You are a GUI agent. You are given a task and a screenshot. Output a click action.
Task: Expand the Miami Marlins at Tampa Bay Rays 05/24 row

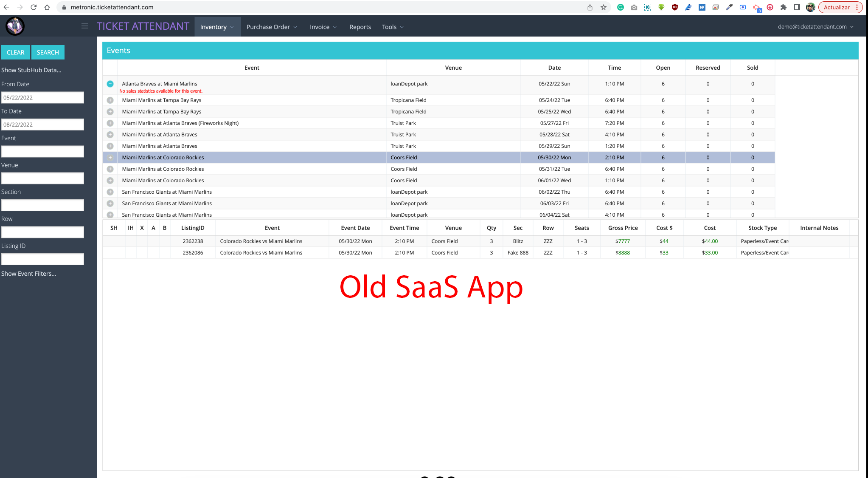(x=110, y=100)
